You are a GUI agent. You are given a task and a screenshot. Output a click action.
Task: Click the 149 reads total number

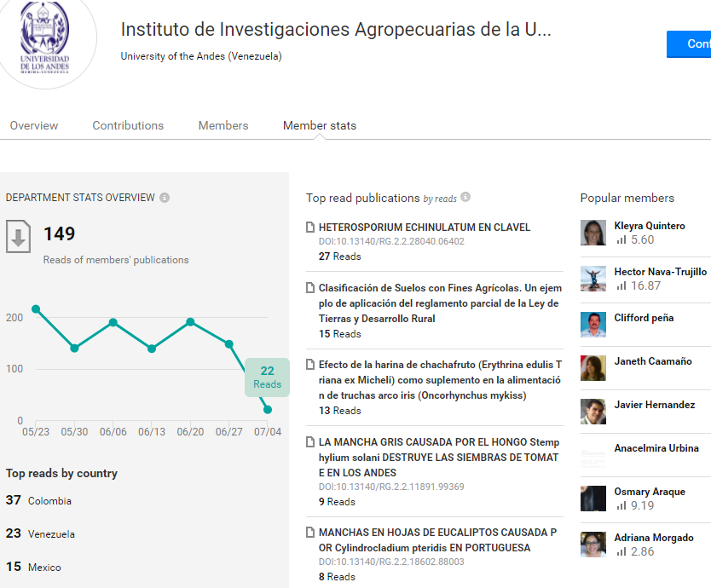pos(60,234)
